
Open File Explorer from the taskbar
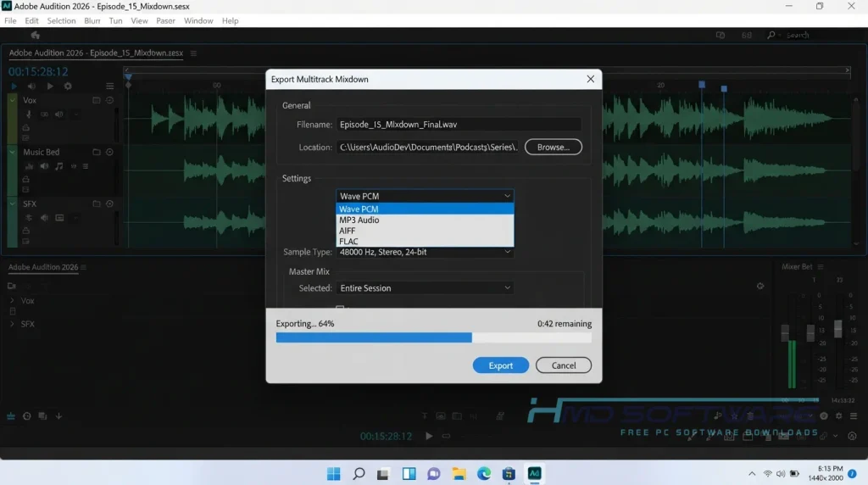pos(459,473)
